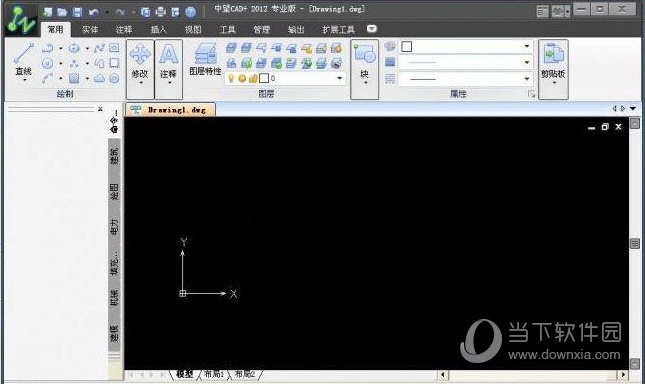This screenshot has width=645, height=384.
Task: Open the 机械 tool palette tab
Action: click(x=114, y=298)
